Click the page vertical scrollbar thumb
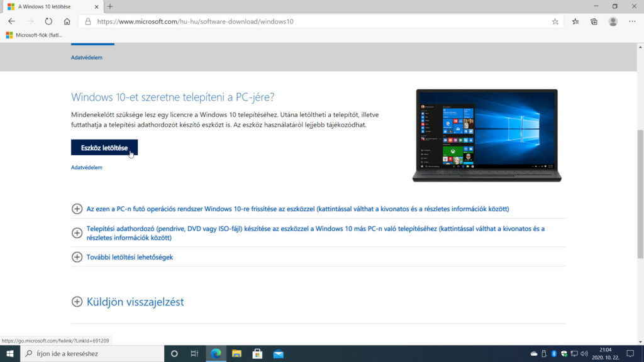 (x=640, y=194)
